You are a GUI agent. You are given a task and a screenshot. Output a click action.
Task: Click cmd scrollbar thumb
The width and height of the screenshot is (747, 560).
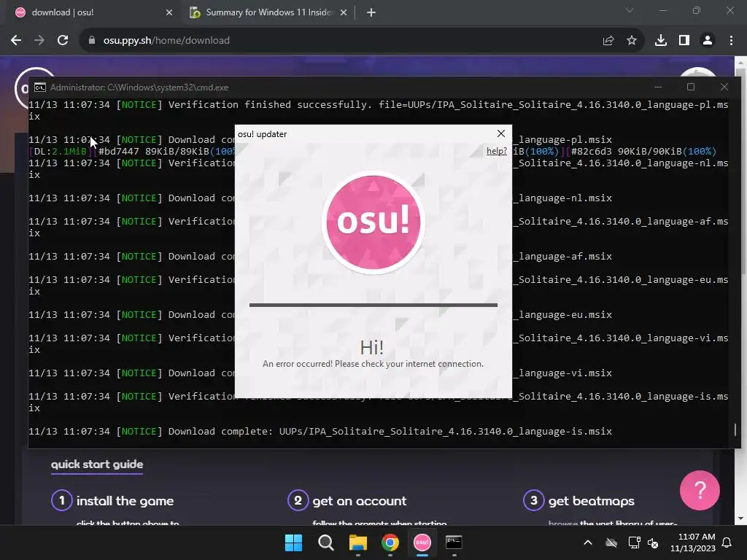[x=735, y=429]
